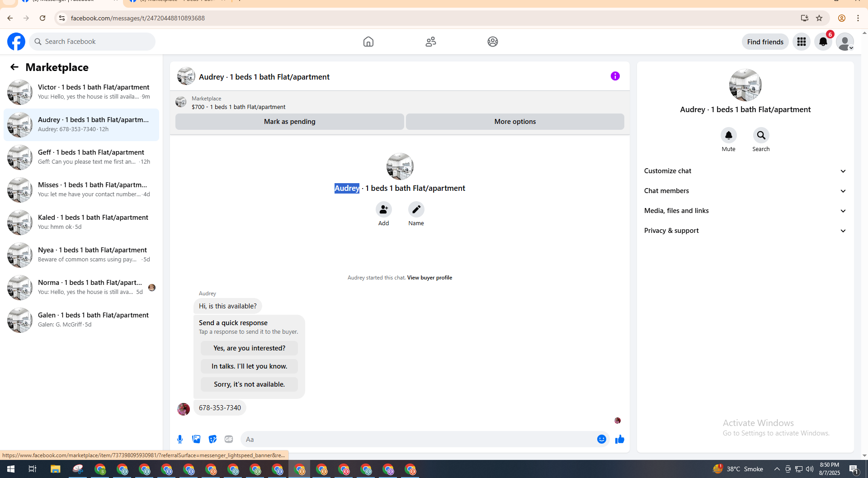This screenshot has width=868, height=478.
Task: Choose a GIF to send
Action: [x=229, y=439]
